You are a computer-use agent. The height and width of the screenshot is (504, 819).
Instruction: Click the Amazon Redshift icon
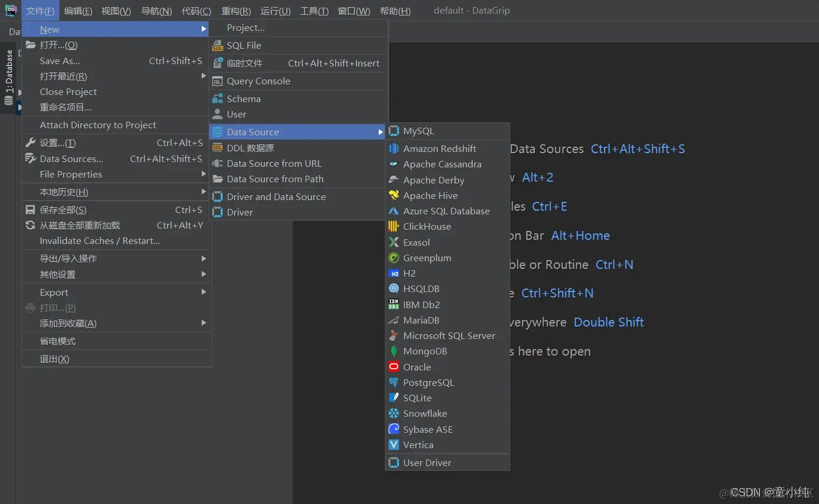tap(394, 148)
